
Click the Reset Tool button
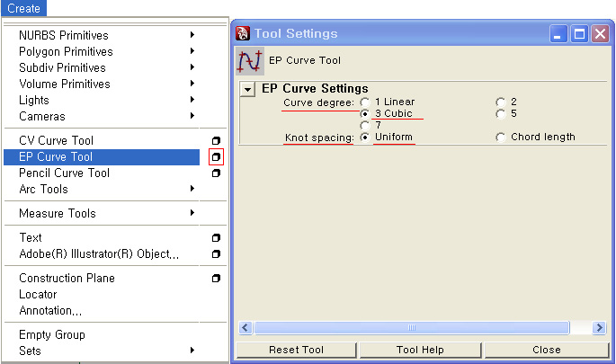(296, 350)
